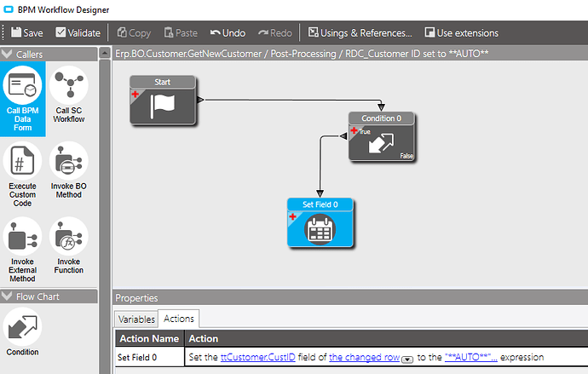Pick the Execute Custom Code caller
588x374 pixels.
22,175
